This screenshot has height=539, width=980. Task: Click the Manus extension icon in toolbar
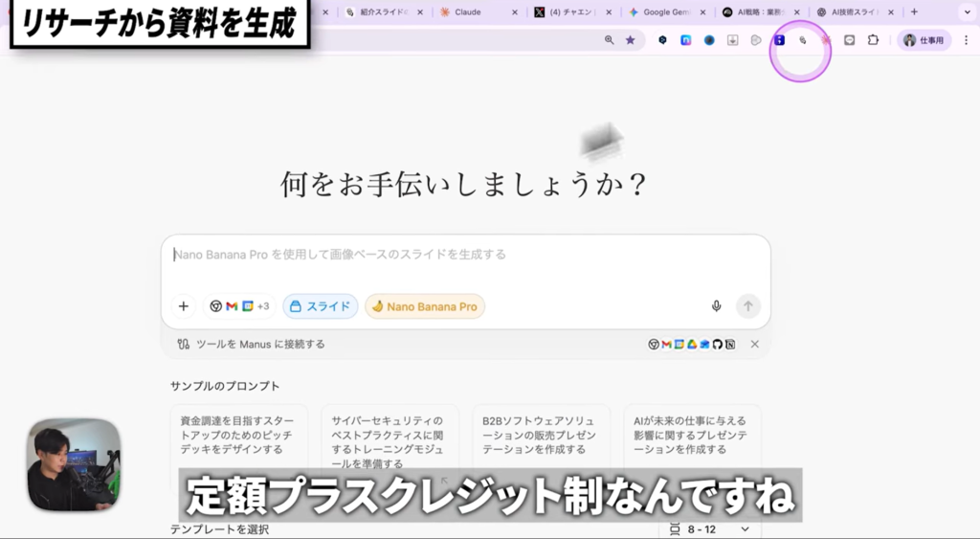pyautogui.click(x=802, y=40)
